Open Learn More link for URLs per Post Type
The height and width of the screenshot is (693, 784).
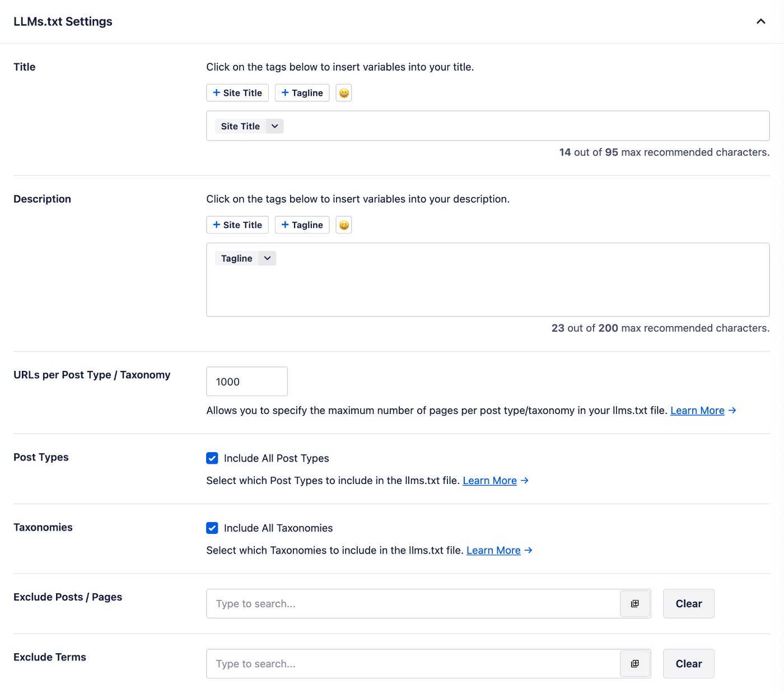(x=697, y=411)
